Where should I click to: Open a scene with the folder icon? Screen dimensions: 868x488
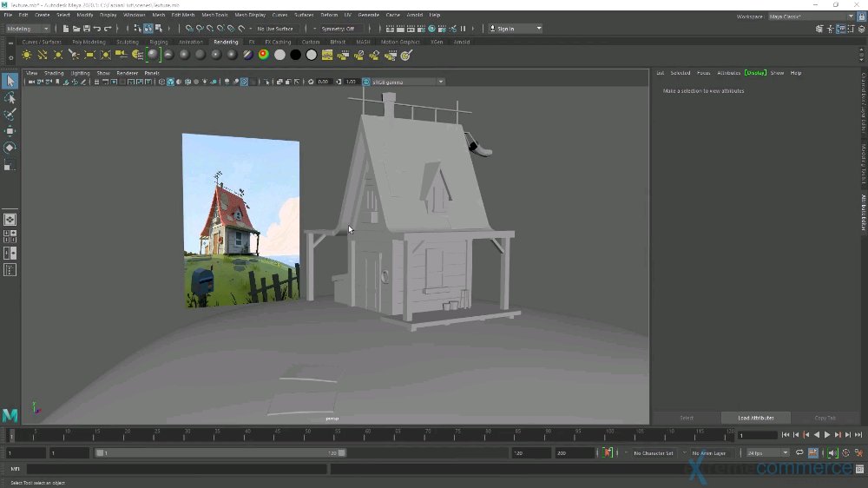click(76, 29)
